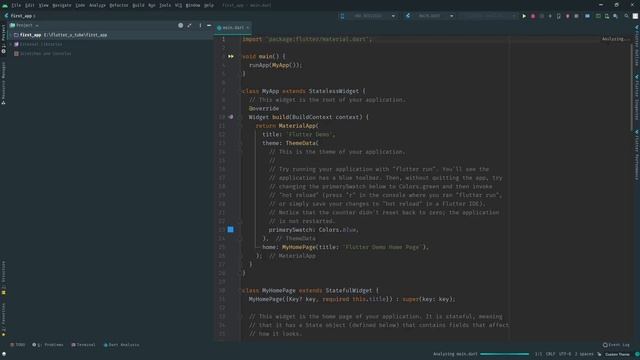The width and height of the screenshot is (640, 360).
Task: Open the Project side tool window tab
Action: click(x=4, y=39)
